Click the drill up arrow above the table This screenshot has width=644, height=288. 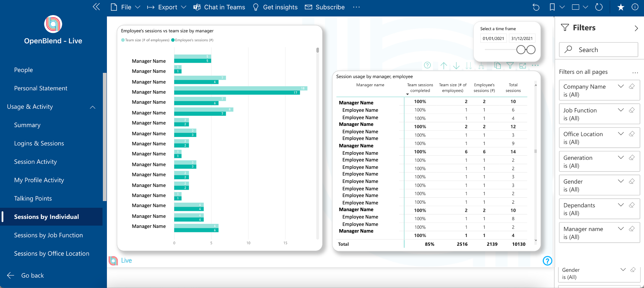(x=444, y=66)
